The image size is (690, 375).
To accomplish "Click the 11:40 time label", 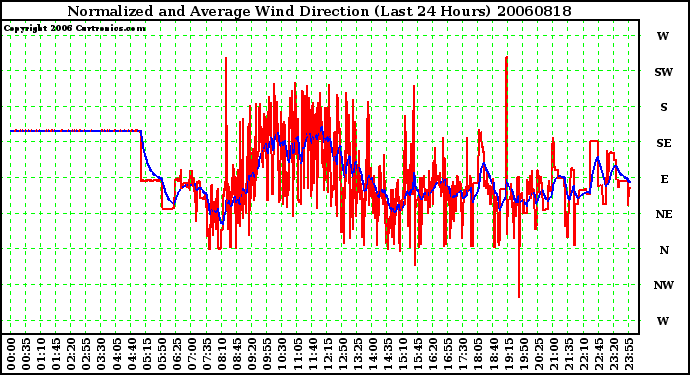I will (x=312, y=354).
